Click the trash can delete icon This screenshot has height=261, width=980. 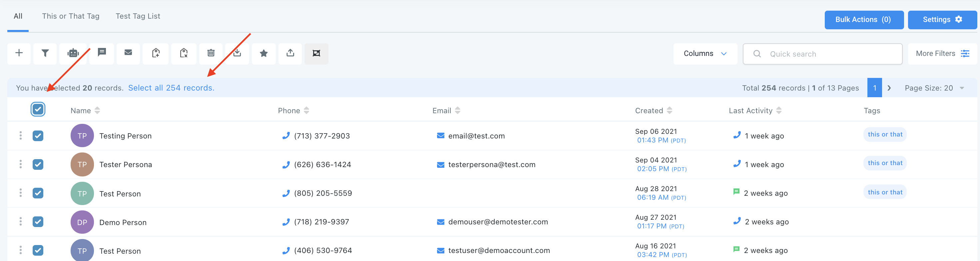coord(211,53)
